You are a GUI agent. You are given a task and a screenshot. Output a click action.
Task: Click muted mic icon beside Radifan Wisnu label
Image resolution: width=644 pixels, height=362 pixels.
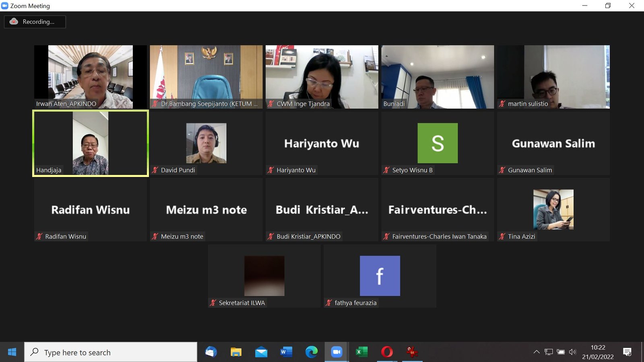coord(39,237)
